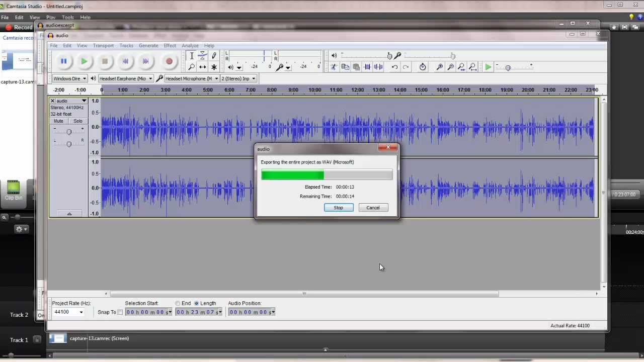This screenshot has height=362, width=644.
Task: Open the input meter dropdown arrow
Action: (288, 67)
